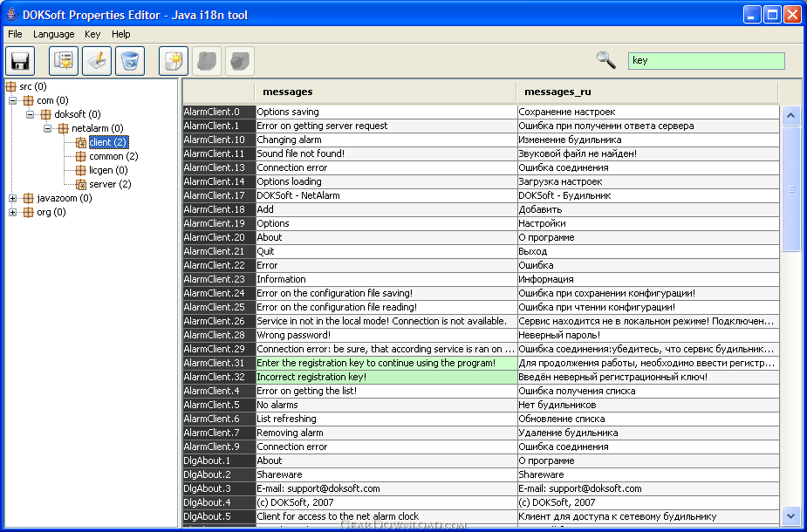Click the "Removing alarm" cell
Screen dimensions: 807x532
pos(386,433)
